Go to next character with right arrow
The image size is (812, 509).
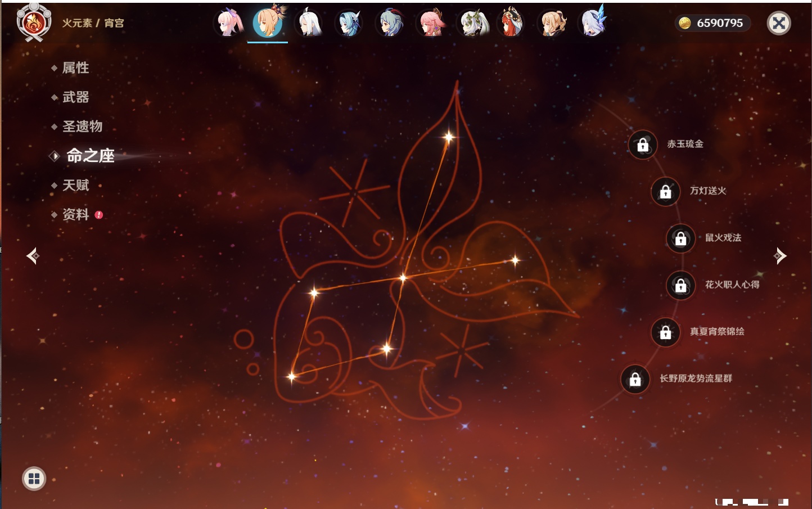tap(780, 256)
